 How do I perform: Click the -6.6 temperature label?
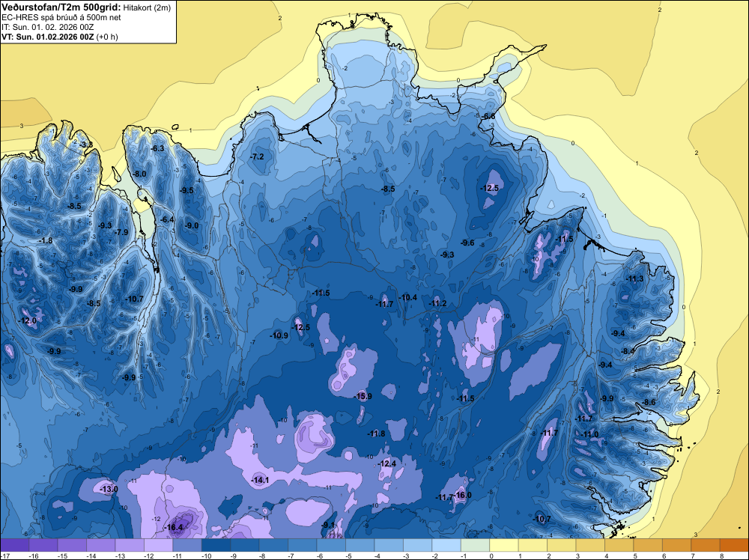click(x=488, y=117)
